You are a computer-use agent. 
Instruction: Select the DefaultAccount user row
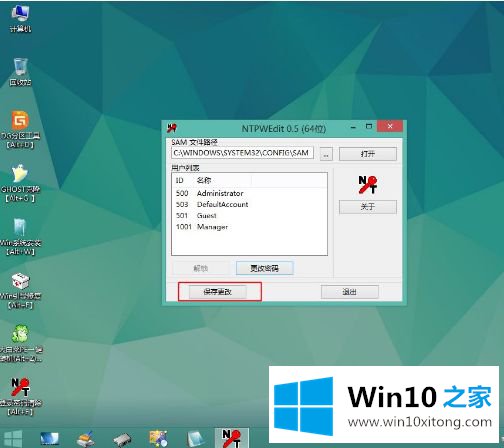pos(249,204)
